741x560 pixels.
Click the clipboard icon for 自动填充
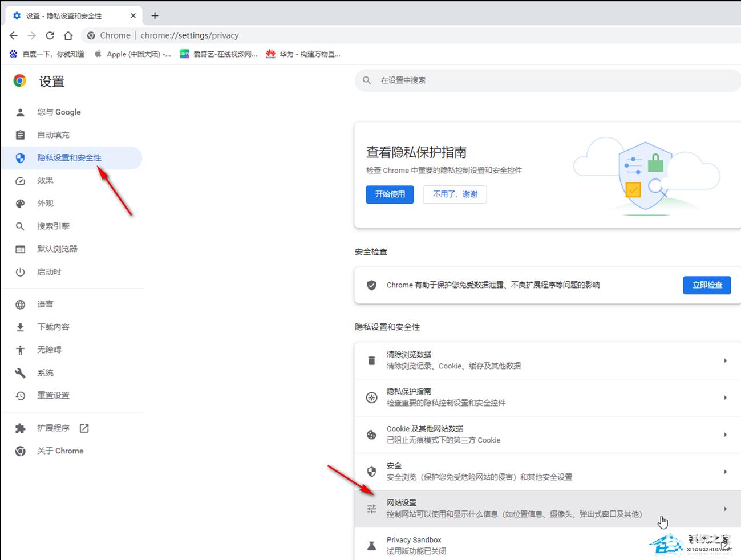point(20,135)
